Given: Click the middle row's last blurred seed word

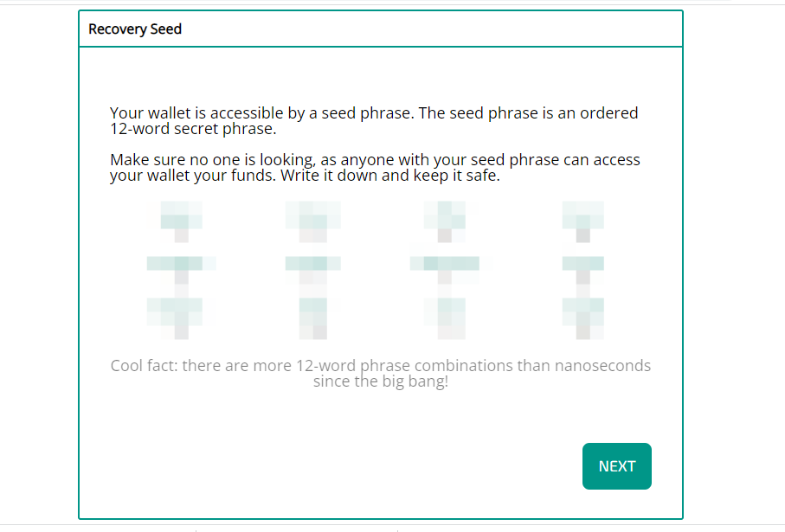Looking at the screenshot, I should (x=582, y=265).
